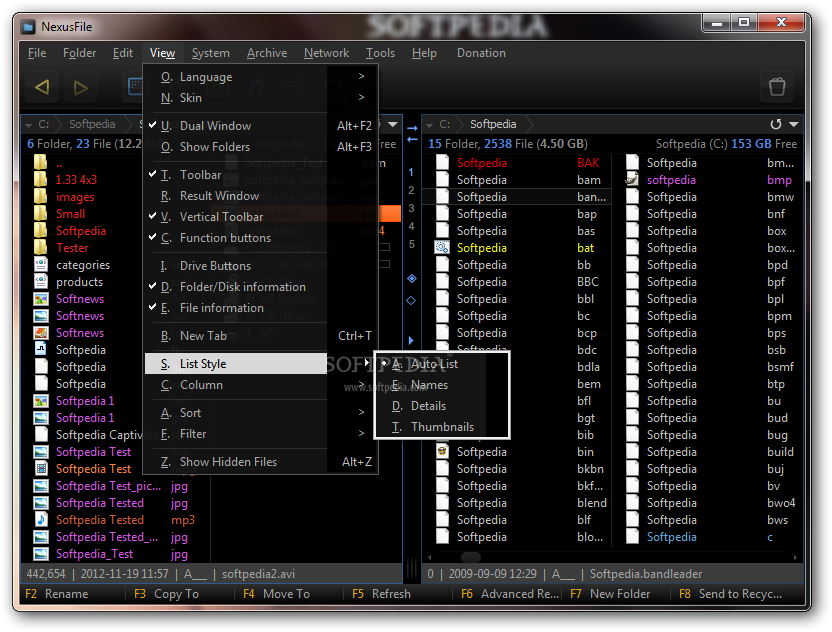Open right pane path dropdown arrow
832x632 pixels.
click(x=794, y=124)
